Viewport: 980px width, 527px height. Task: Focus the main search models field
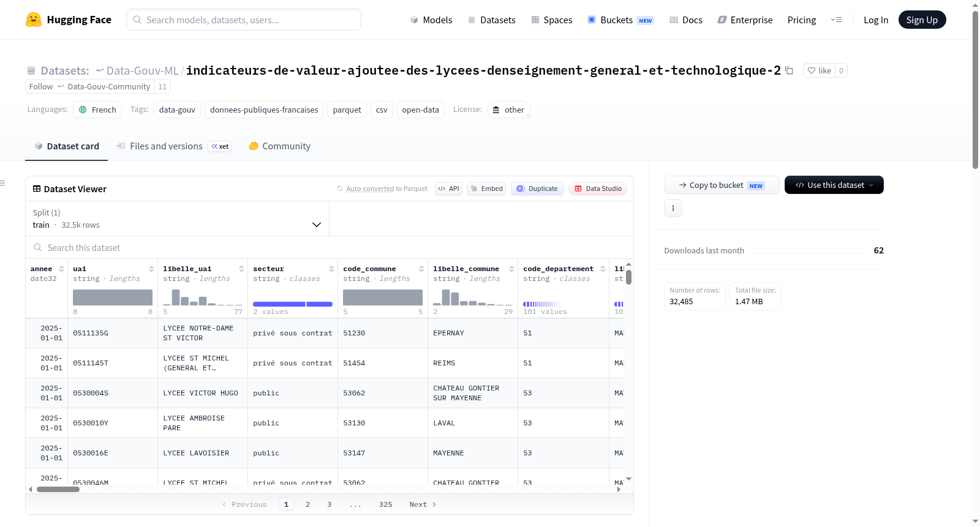pos(244,20)
